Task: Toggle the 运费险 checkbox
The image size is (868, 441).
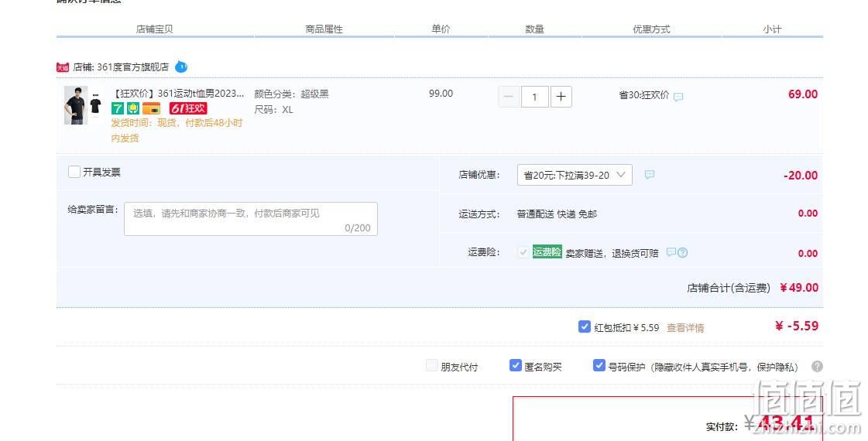Action: tap(523, 252)
